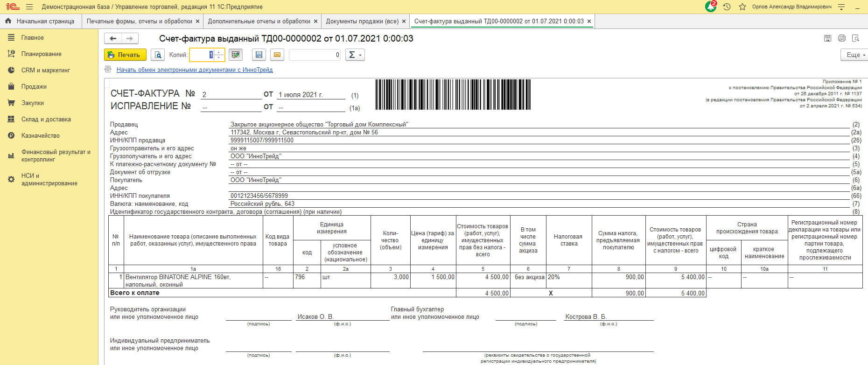Increase the copies count with up arrow
Viewport: 868px width, 365px height.
point(219,52)
